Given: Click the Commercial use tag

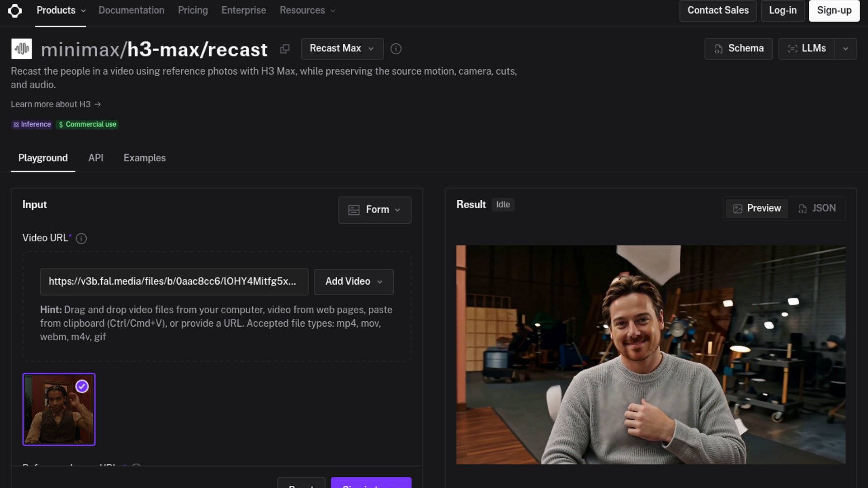Looking at the screenshot, I should (87, 124).
